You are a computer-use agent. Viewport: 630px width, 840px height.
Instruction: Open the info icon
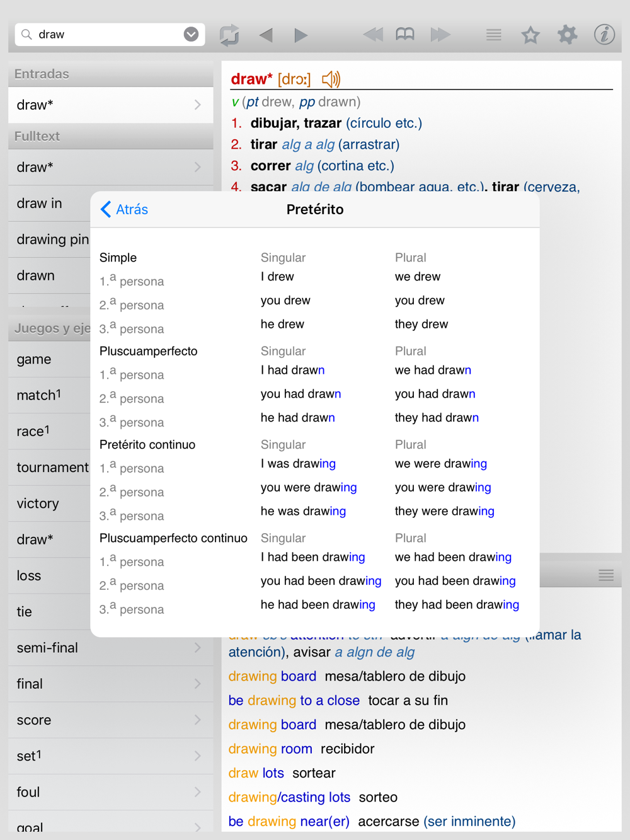click(604, 35)
